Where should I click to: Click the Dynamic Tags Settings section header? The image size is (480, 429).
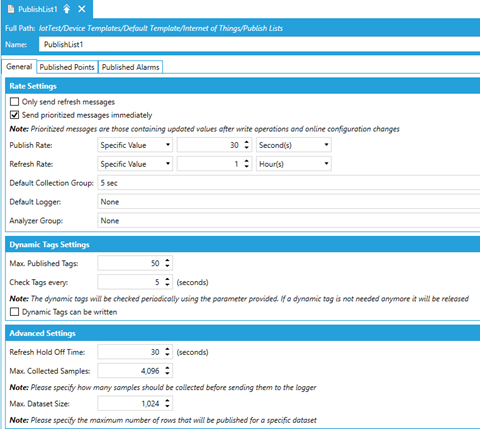(243, 245)
